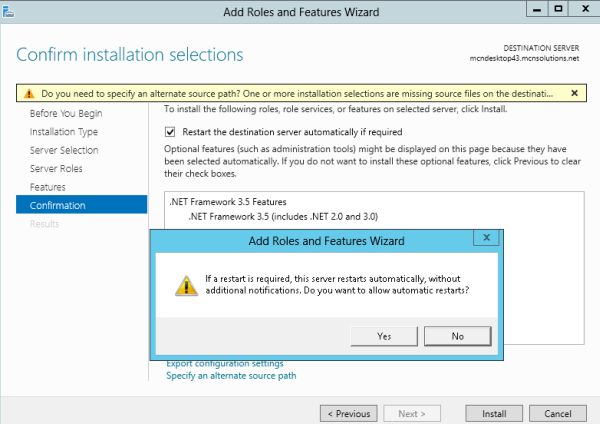Go back with the Previous button
This screenshot has width=600, height=424.
pyautogui.click(x=349, y=414)
